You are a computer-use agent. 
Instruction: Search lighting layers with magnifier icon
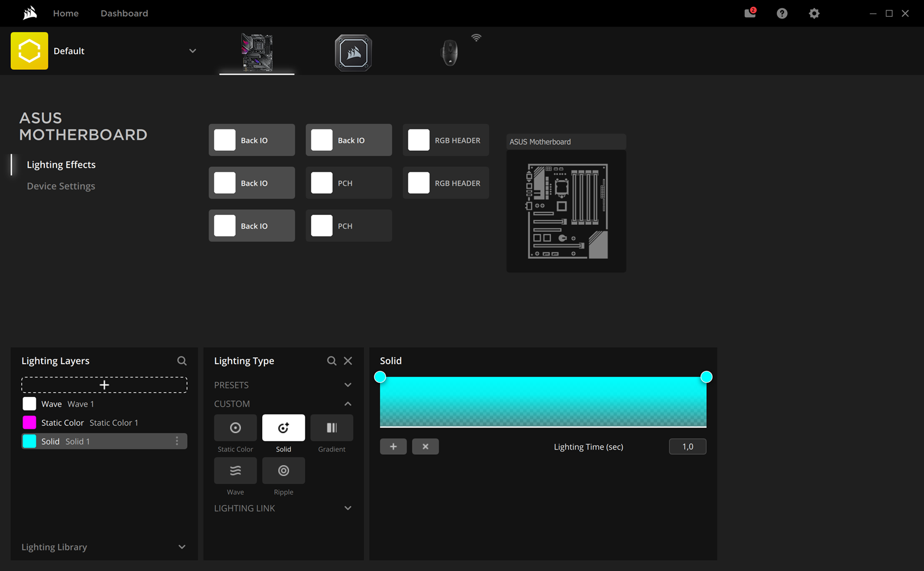tap(182, 361)
